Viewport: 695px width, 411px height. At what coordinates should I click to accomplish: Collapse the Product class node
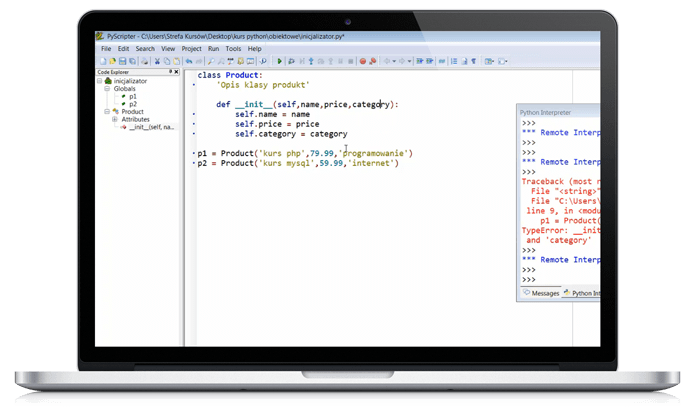tap(107, 111)
